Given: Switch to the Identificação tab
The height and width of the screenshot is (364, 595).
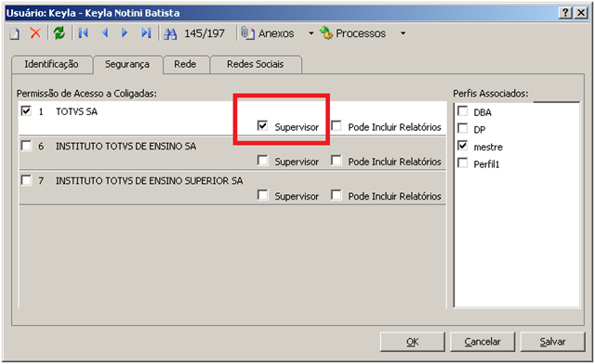Looking at the screenshot, I should [x=52, y=64].
